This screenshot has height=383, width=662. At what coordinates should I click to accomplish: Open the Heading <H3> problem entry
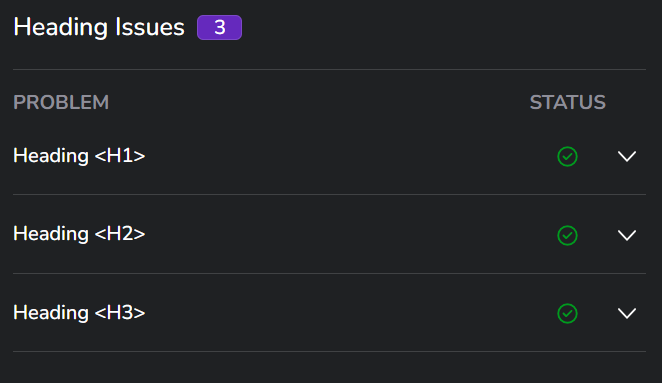click(79, 313)
